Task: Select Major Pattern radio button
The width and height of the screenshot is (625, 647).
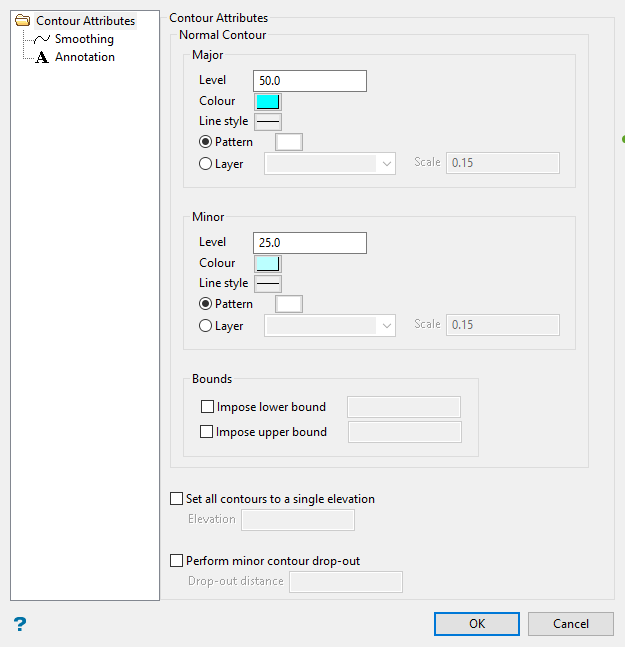Action: (x=205, y=142)
